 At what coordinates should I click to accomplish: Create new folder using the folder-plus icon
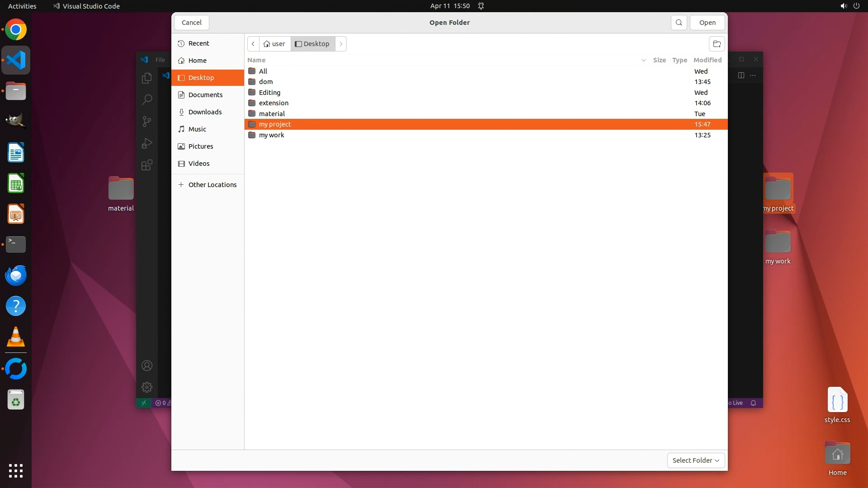tap(717, 44)
